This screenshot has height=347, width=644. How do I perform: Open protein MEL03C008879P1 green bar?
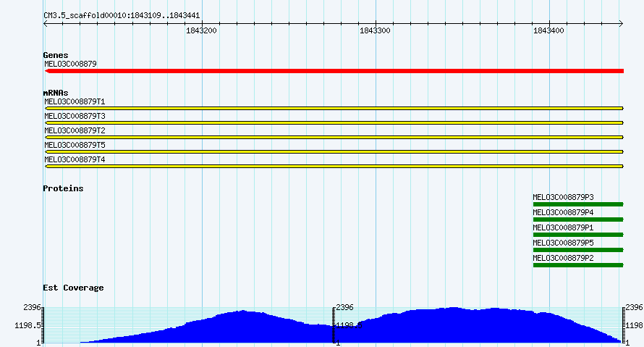[x=578, y=235]
